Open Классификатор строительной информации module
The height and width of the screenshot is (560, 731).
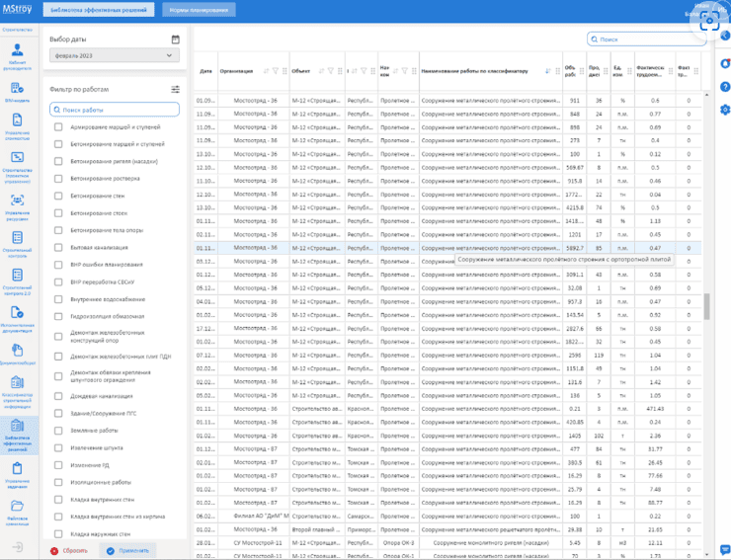coord(17,392)
